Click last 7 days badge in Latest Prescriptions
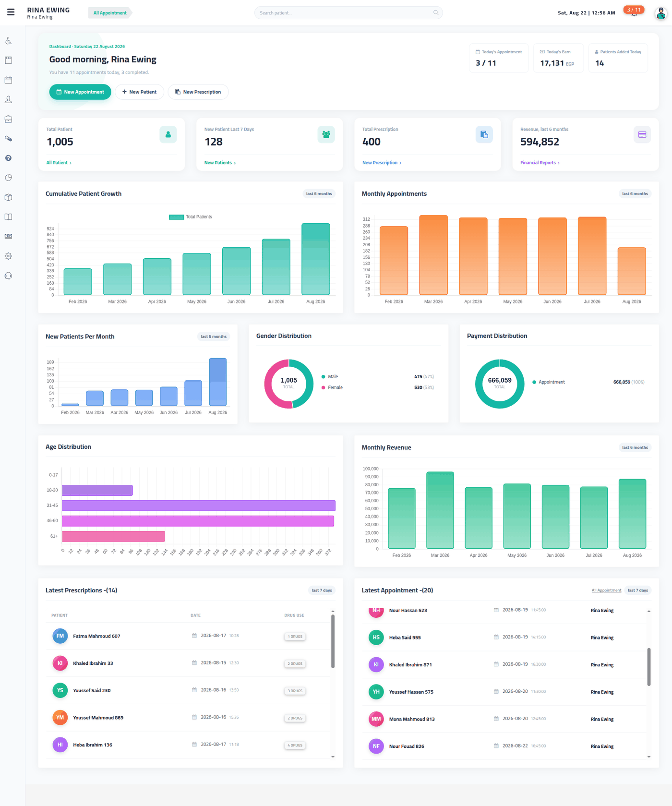Screen dimensions: 672x806 tap(322, 590)
